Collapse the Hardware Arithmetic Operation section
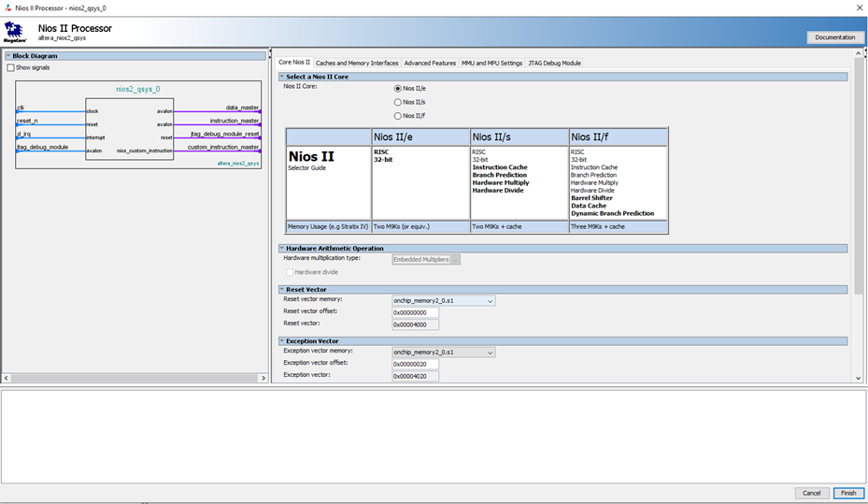The image size is (868, 504). [x=282, y=249]
